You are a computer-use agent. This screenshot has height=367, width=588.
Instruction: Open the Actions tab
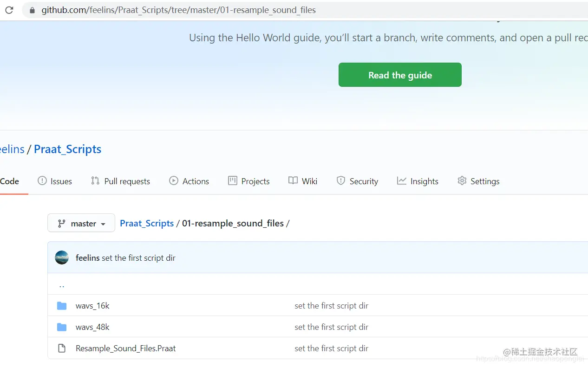(x=189, y=181)
